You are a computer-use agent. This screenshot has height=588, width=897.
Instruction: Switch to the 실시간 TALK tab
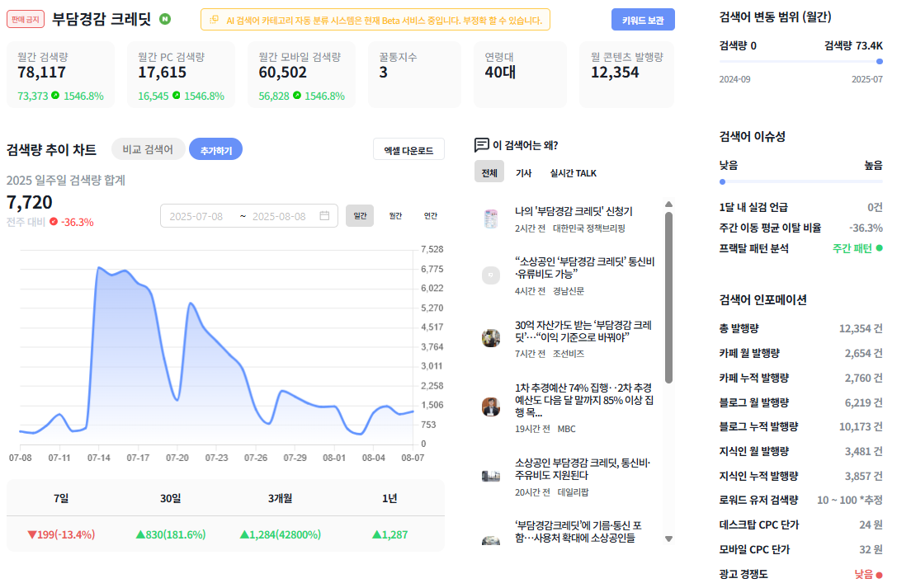pos(574,172)
